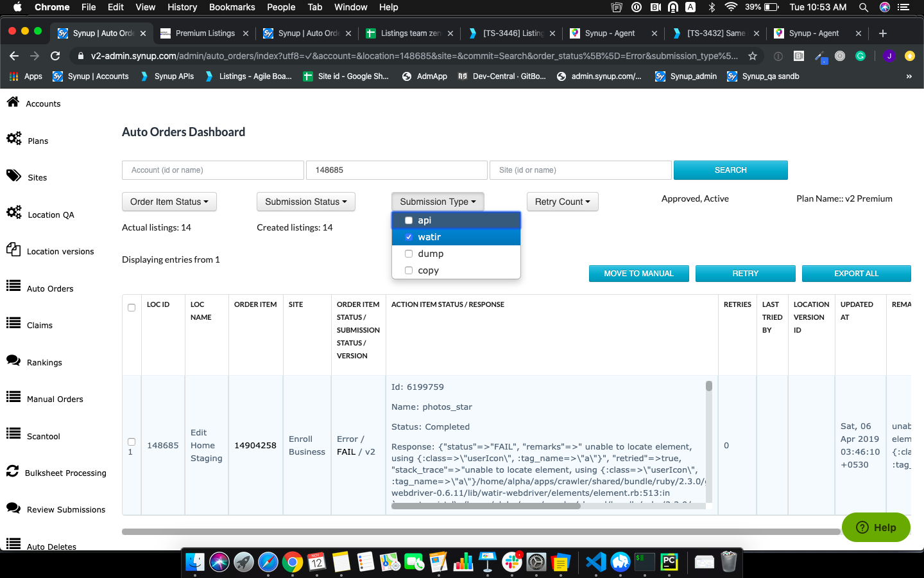This screenshot has height=578, width=924.
Task: Reload the page using the browser refresh icon
Action: point(55,56)
